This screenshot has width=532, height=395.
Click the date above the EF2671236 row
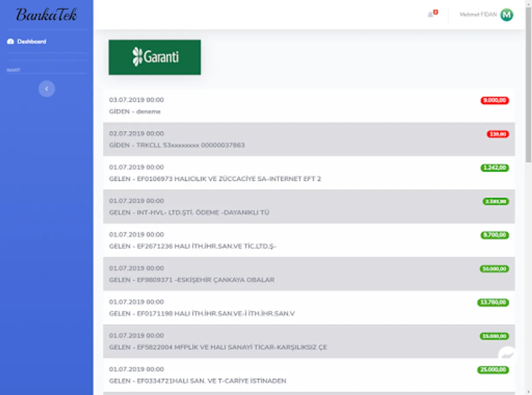pos(136,234)
